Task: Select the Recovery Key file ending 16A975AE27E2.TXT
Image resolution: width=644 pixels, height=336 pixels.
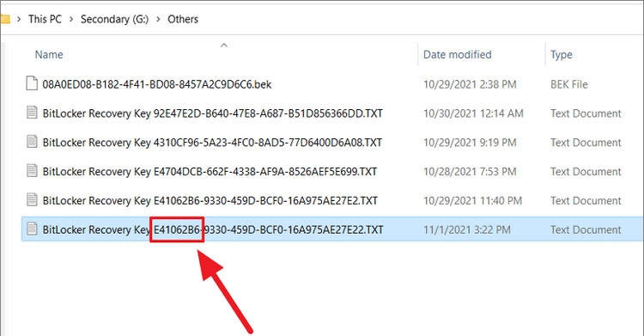Action: pos(210,201)
